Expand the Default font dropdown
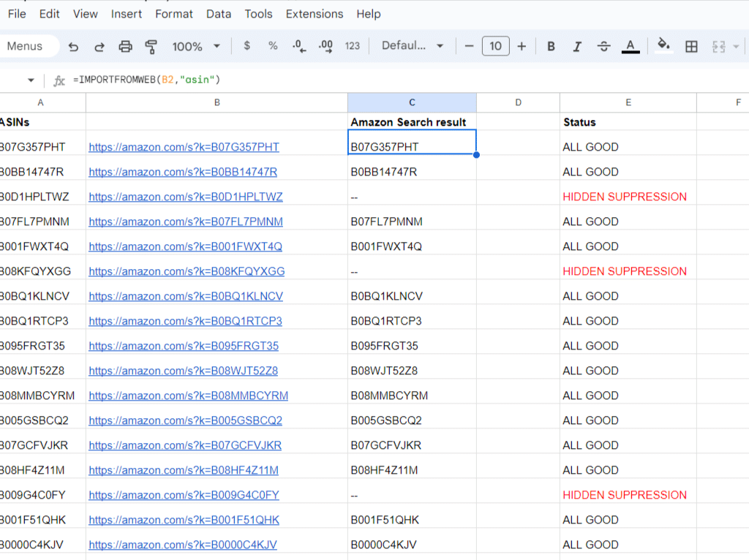 413,46
